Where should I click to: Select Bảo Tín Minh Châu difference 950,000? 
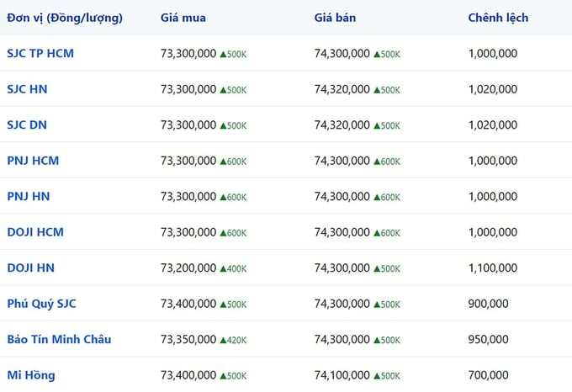489,340
